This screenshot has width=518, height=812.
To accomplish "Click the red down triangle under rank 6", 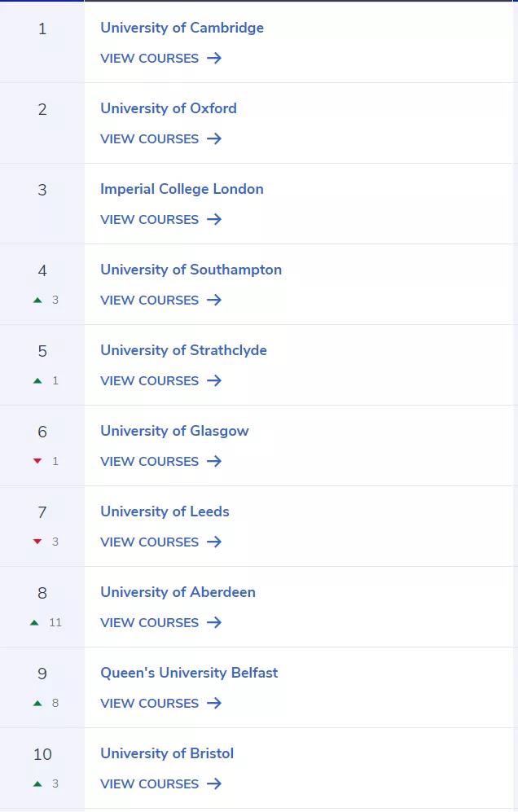I will point(37,461).
